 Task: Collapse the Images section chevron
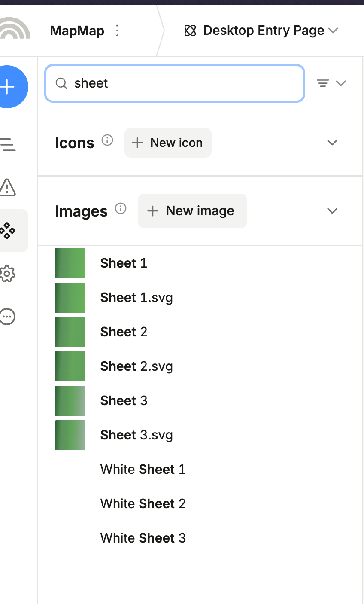332,211
